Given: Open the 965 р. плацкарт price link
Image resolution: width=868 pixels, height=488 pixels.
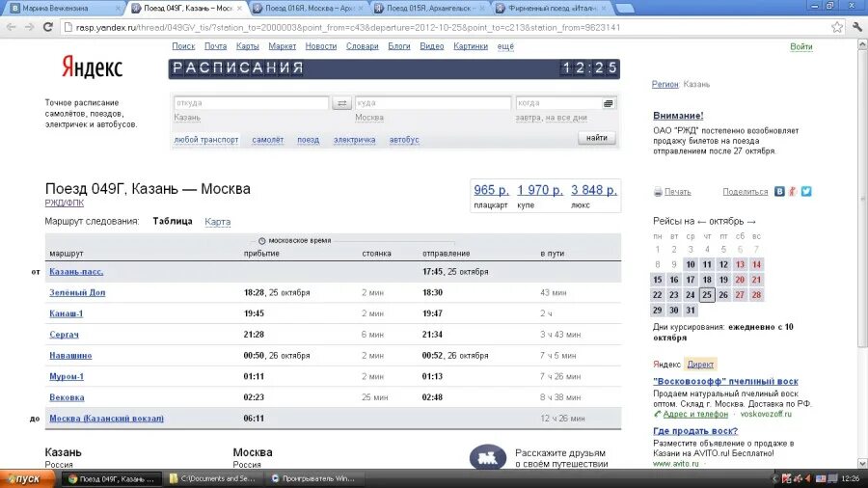Looking at the screenshot, I should [x=491, y=190].
